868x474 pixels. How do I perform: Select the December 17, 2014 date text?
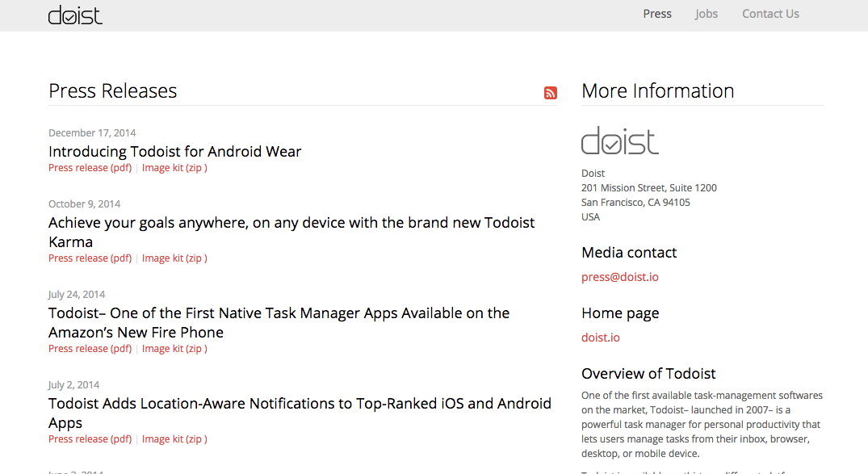pyautogui.click(x=92, y=133)
